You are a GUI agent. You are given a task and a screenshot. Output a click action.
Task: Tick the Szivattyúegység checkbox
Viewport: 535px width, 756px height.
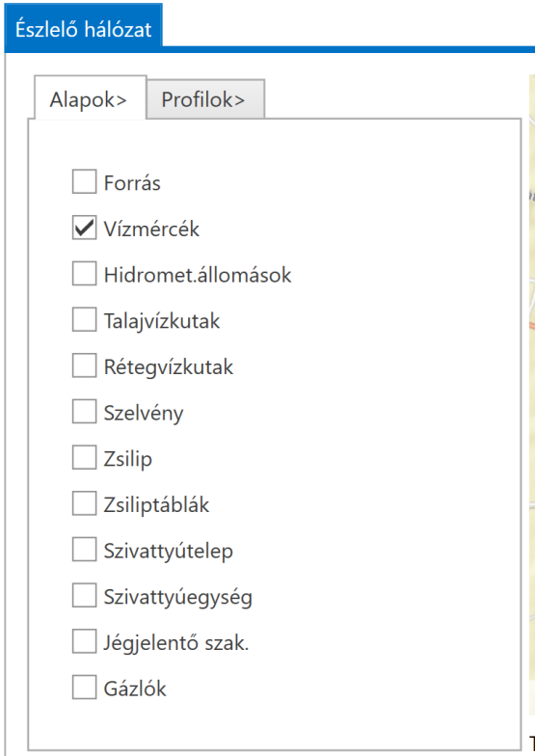coord(85,595)
